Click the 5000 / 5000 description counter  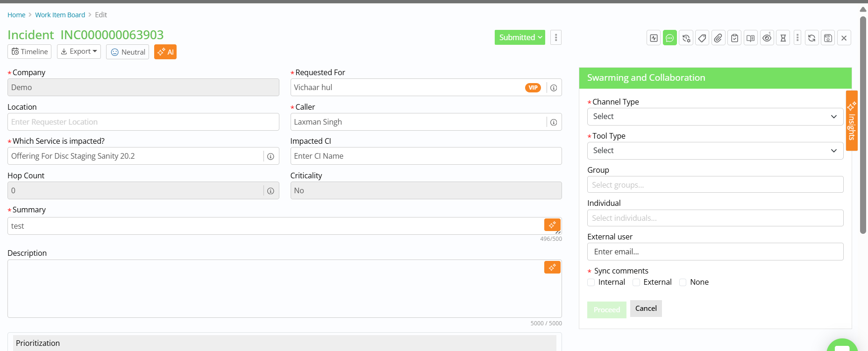546,323
